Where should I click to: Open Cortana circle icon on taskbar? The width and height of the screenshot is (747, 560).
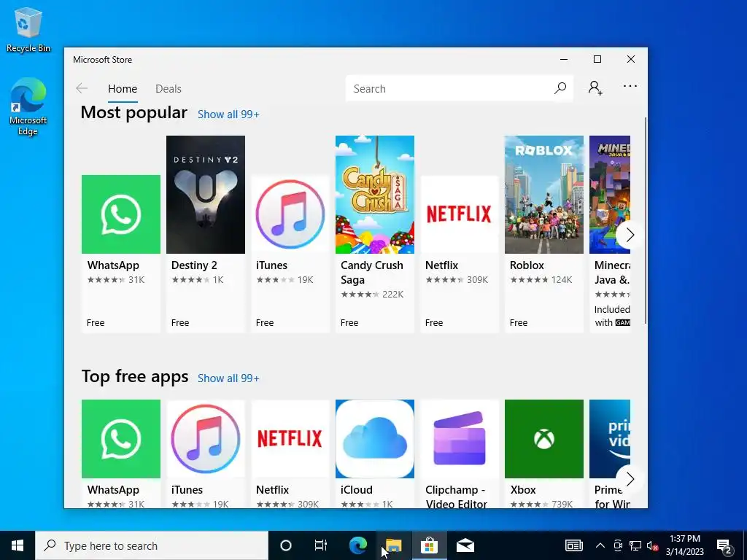(x=286, y=545)
